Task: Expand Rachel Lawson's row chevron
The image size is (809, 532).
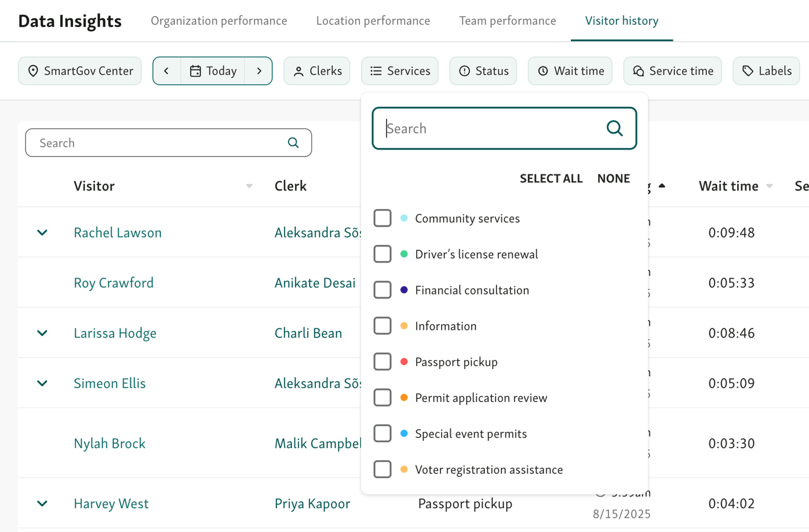Action: point(42,232)
